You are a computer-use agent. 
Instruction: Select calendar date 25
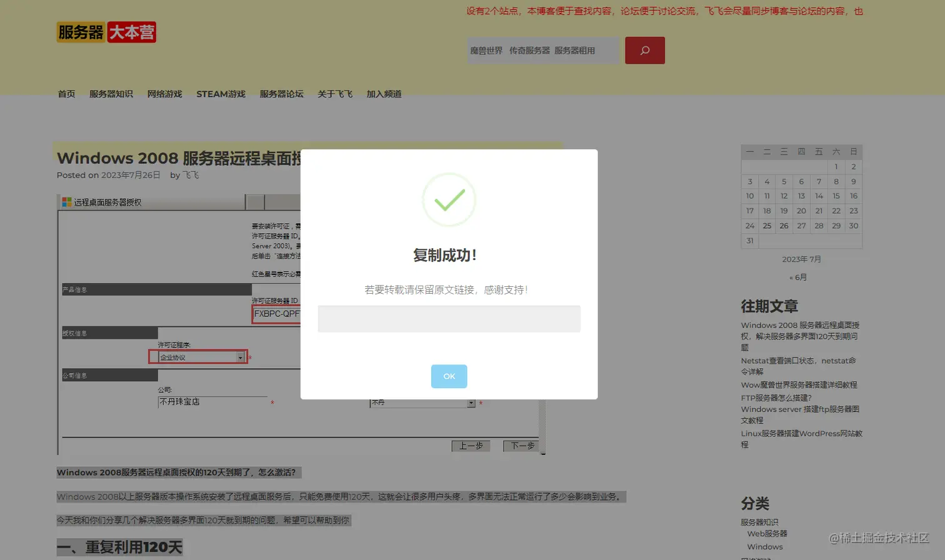pos(767,226)
